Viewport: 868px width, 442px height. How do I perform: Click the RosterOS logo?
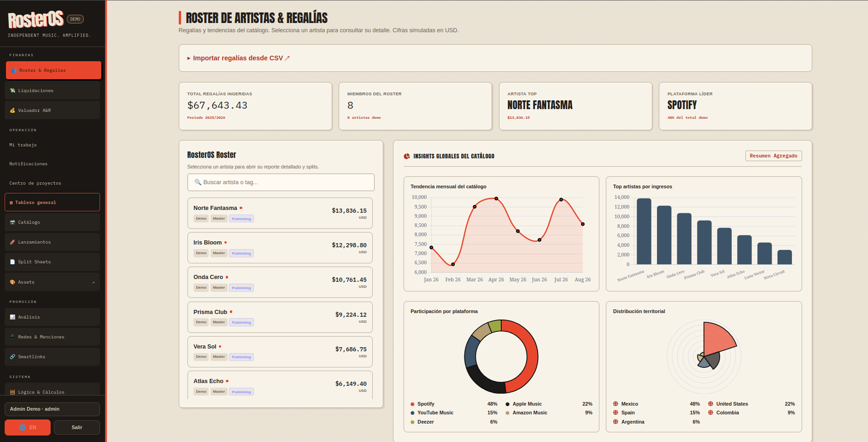(36, 19)
